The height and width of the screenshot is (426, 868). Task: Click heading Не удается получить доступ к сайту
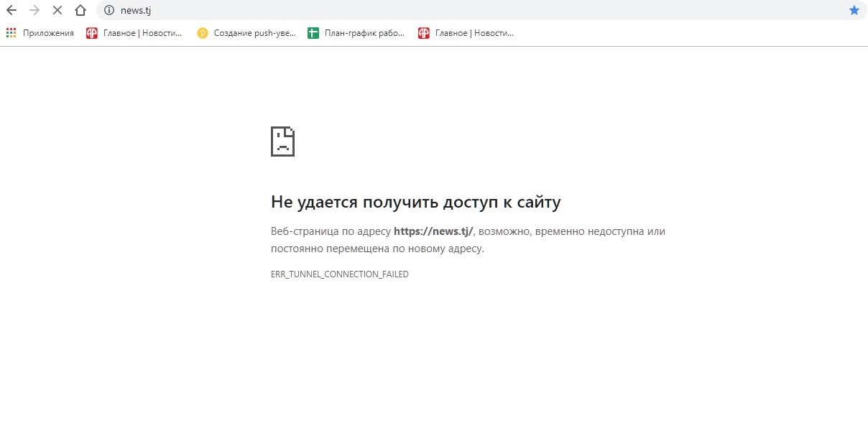(415, 202)
